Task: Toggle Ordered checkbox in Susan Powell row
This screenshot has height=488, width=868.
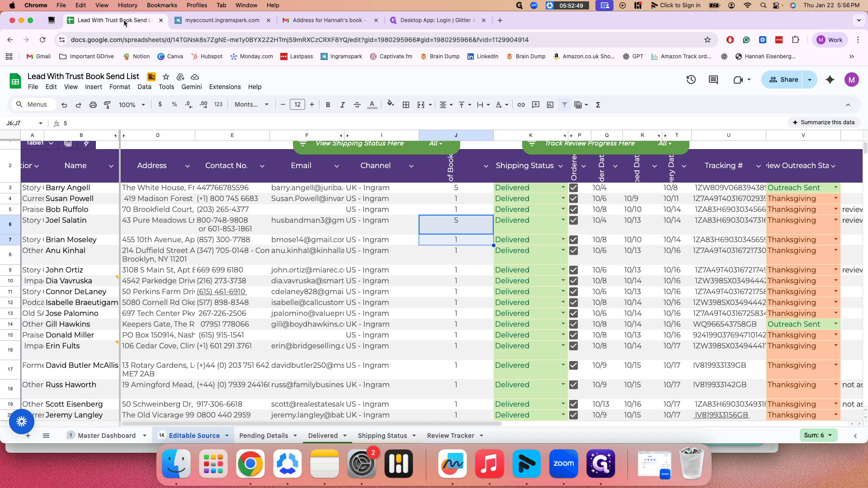Action: 574,198
